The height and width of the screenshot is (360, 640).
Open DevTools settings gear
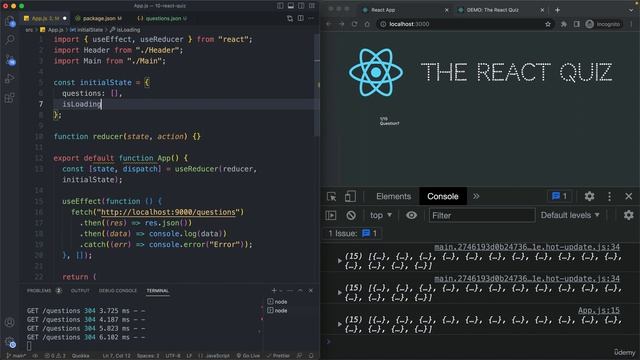589,196
